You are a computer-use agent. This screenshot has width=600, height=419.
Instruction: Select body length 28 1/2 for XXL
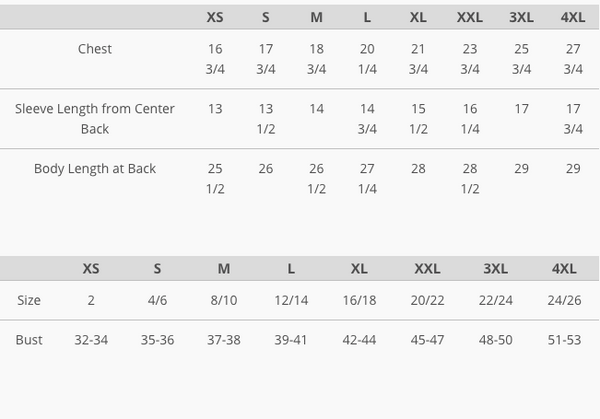[x=470, y=179]
